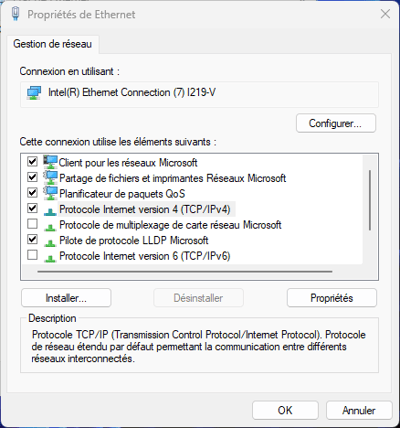The width and height of the screenshot is (400, 428).
Task: Click the horizontal scrollbar under the list
Action: click(x=185, y=272)
